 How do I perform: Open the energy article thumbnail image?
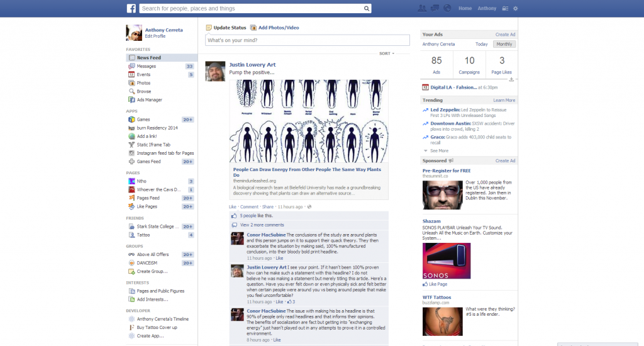[x=308, y=121]
